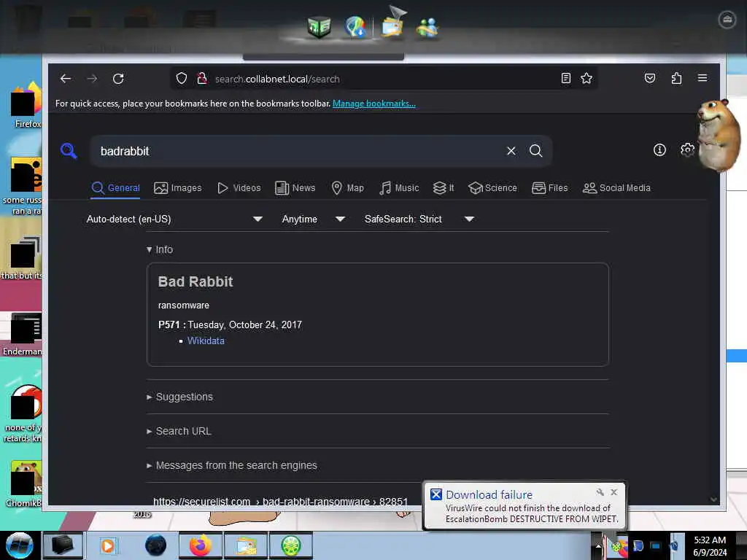Open search preferences gear icon

[687, 150]
